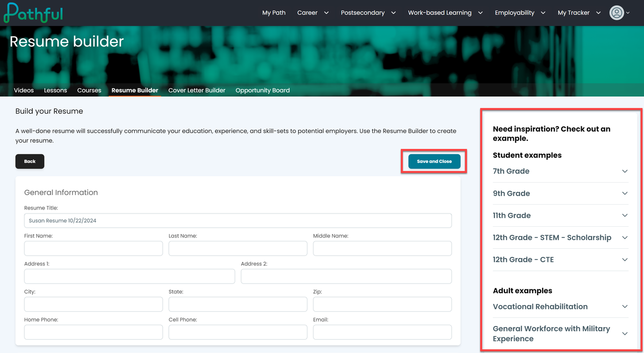Screen dimensions: 644x353
Task: Click the Address 1 input field
Action: [x=129, y=276]
